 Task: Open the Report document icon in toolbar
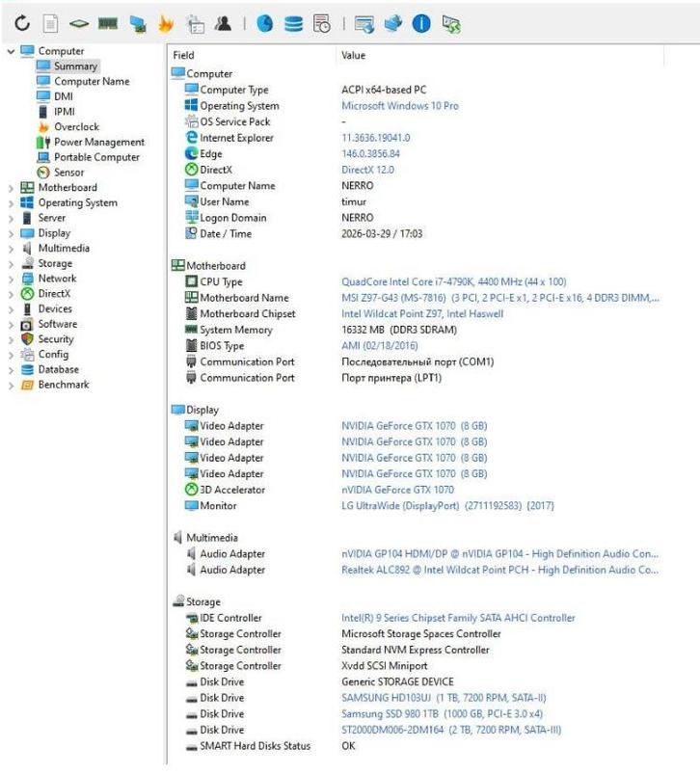[x=50, y=23]
